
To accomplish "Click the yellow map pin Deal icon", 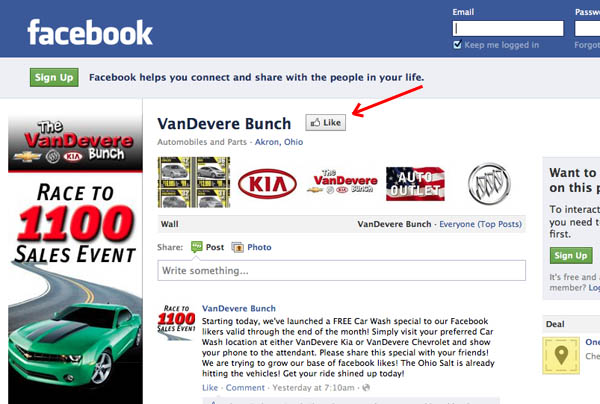I will click(x=561, y=355).
